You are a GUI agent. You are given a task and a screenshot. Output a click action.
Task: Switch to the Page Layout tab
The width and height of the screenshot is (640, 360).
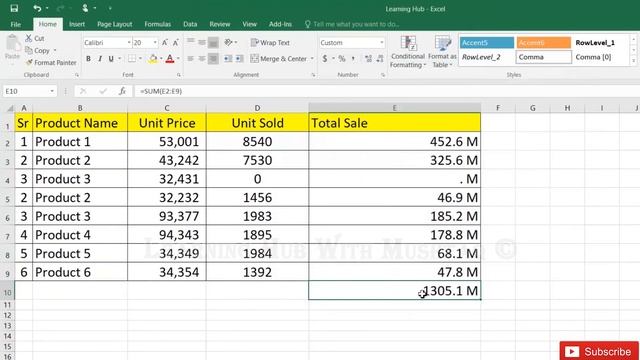pyautogui.click(x=115, y=24)
